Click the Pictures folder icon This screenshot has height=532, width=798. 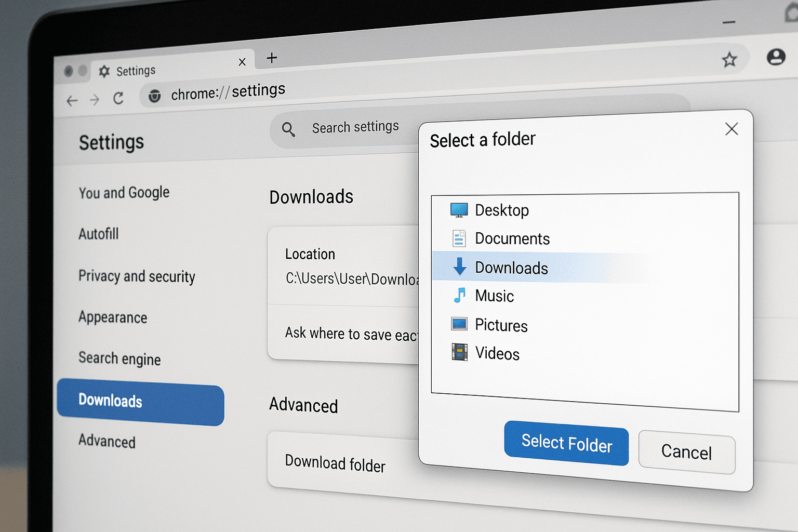(459, 324)
